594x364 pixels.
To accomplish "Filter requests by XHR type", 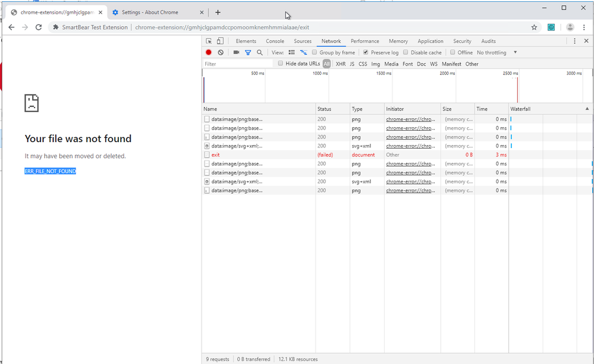I will click(x=340, y=64).
